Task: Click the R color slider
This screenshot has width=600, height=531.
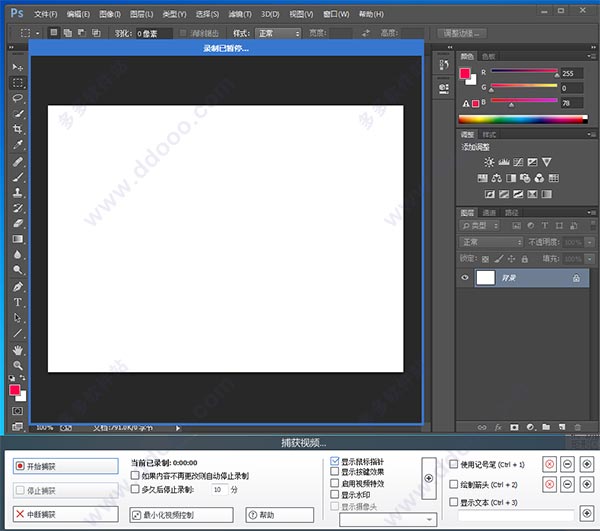Action: pyautogui.click(x=524, y=71)
